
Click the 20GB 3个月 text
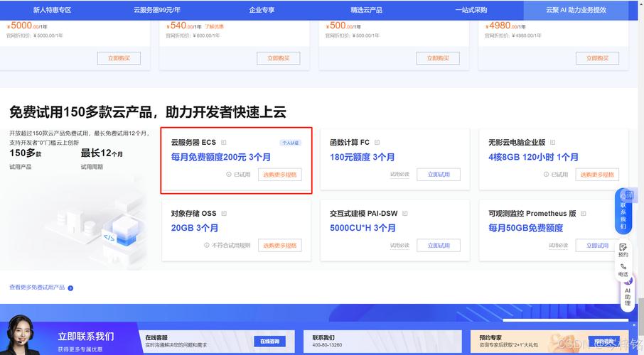194,228
